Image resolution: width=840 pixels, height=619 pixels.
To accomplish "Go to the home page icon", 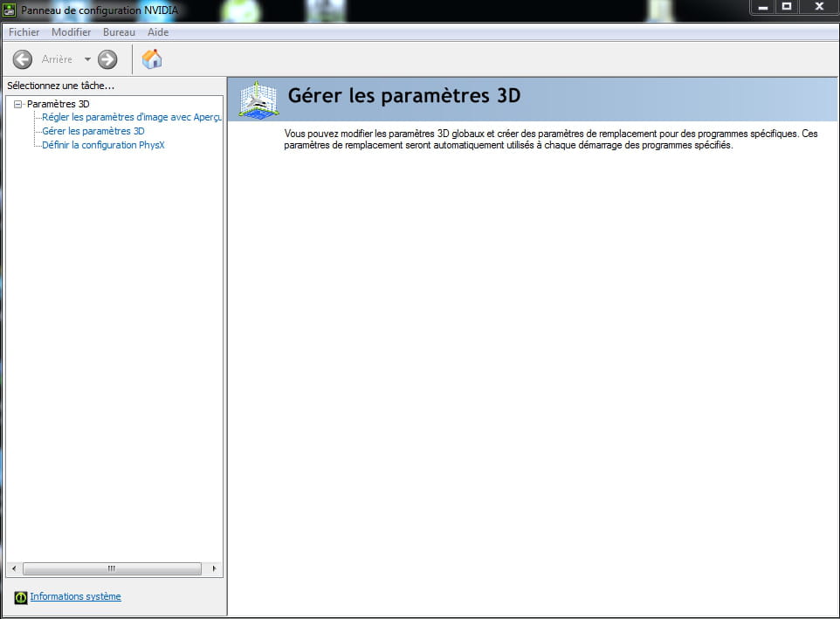I will point(152,59).
